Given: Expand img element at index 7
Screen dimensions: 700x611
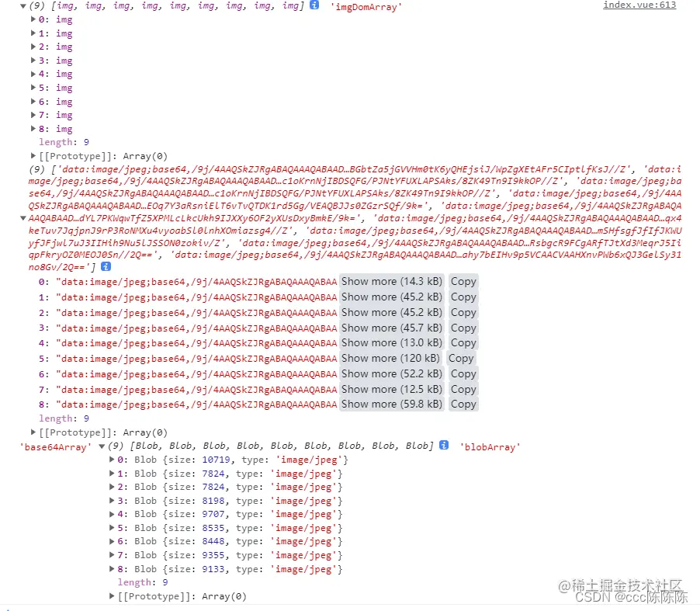Looking at the screenshot, I should tap(33, 115).
